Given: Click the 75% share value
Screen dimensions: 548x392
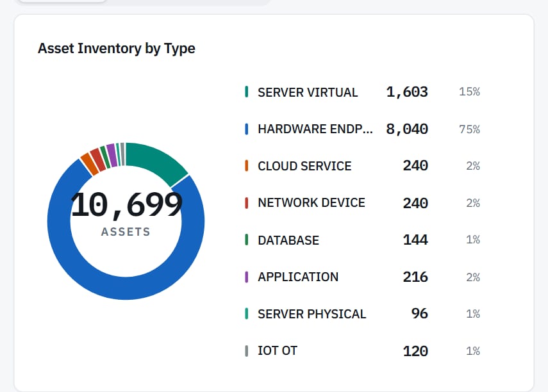Looking at the screenshot, I should 469,129.
